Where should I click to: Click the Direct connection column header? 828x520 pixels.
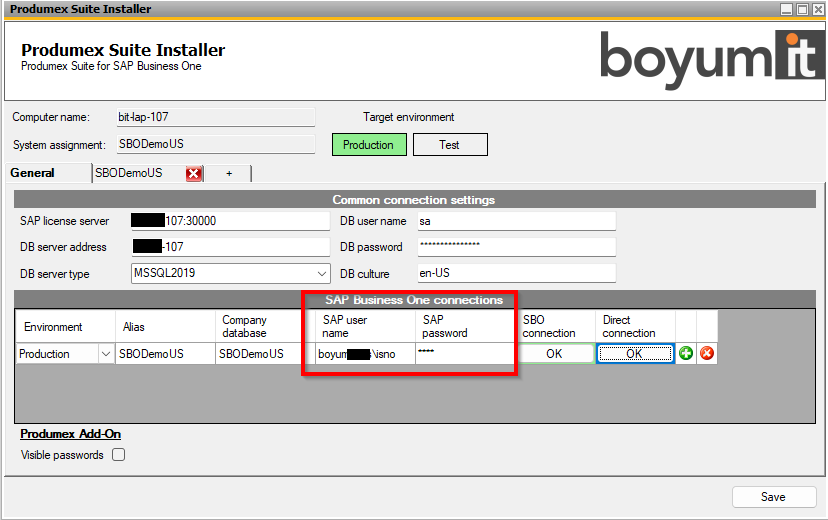click(x=635, y=327)
